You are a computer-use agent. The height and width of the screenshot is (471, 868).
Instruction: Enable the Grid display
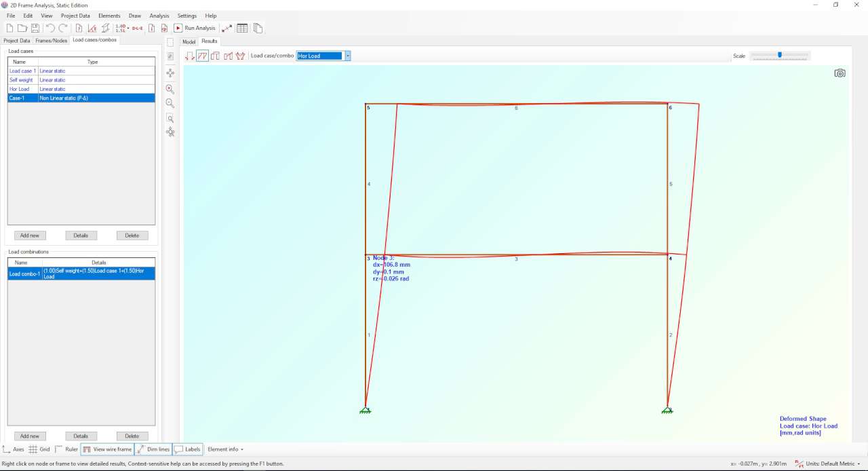pyautogui.click(x=40, y=449)
